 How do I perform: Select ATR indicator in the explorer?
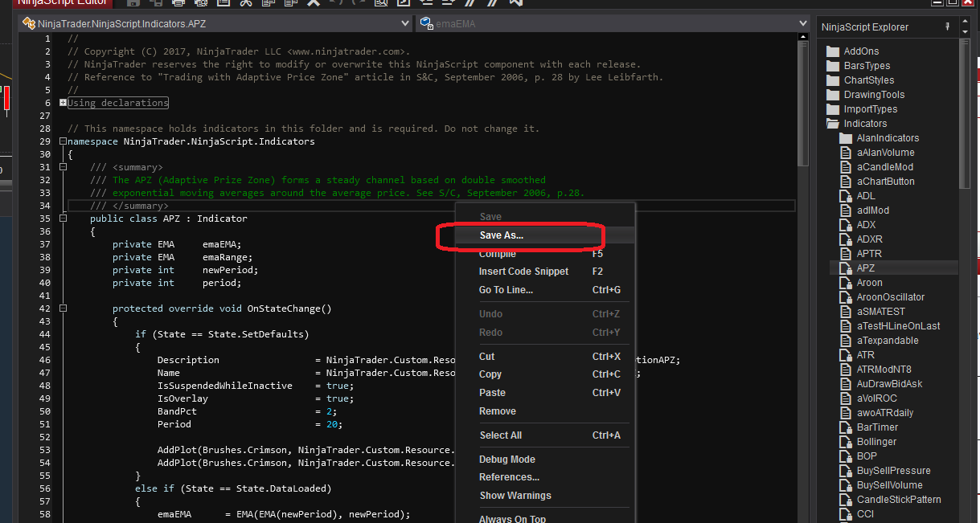tap(865, 355)
